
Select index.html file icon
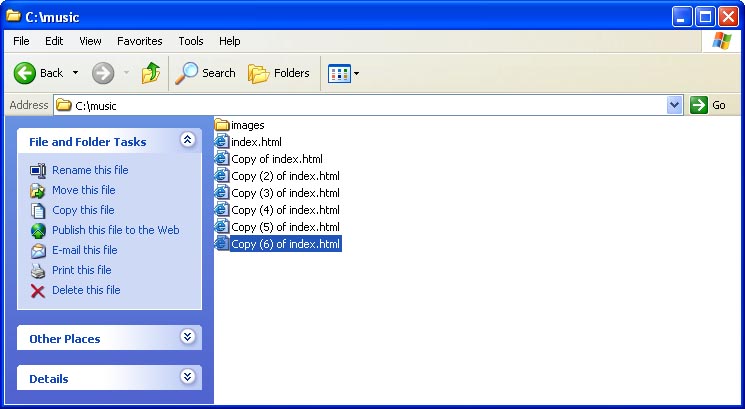tap(222, 142)
